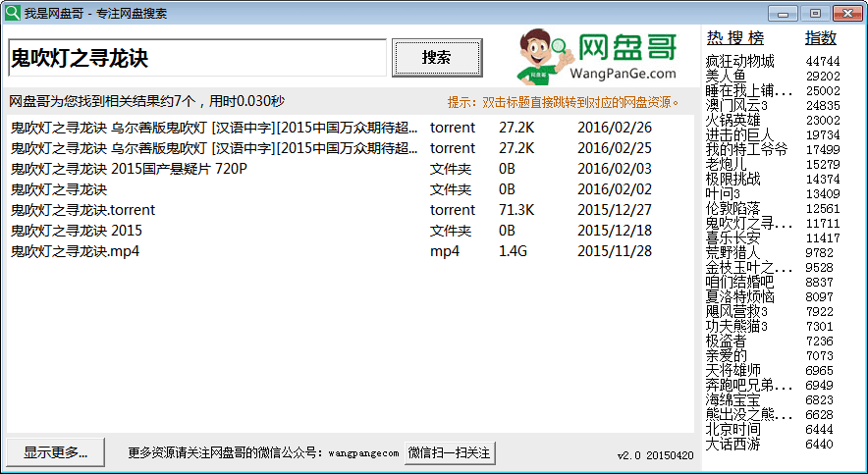
Task: Click the app magnifier icon in title bar
Action: 12,12
